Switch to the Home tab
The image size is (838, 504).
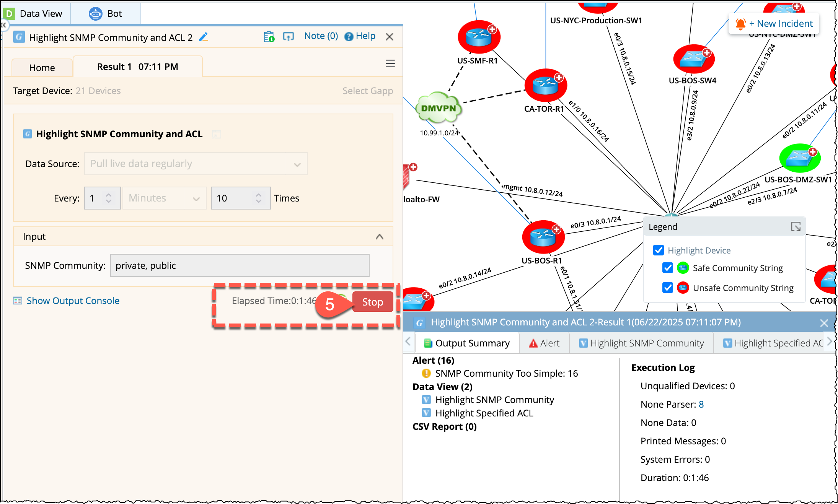tap(42, 68)
